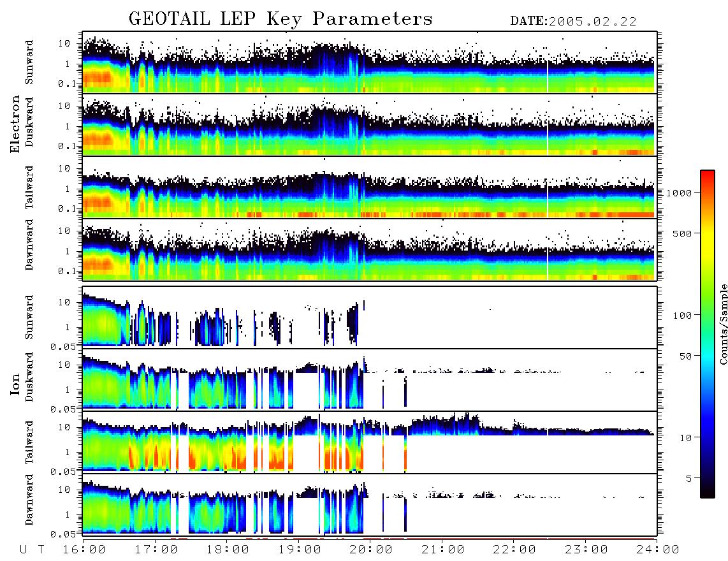Click inside the Electron Sunward spectrogram plot
The height and width of the screenshot is (561, 728).
click(370, 62)
